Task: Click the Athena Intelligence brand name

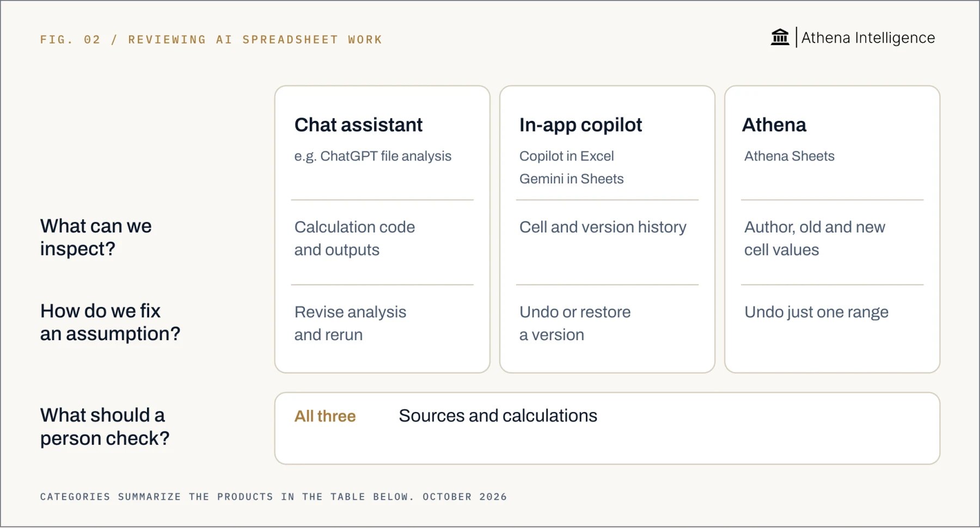Action: pyautogui.click(x=868, y=38)
